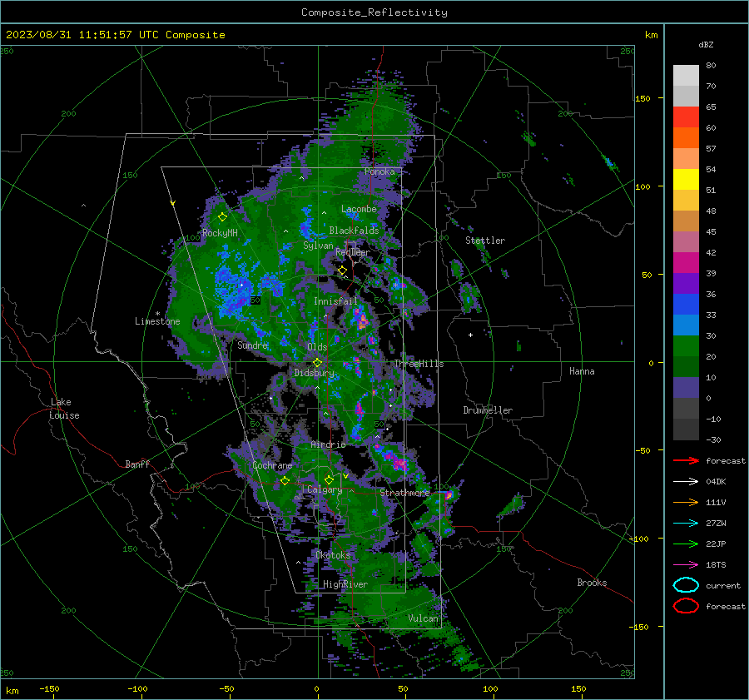Click the Sylvan label on map

318,246
